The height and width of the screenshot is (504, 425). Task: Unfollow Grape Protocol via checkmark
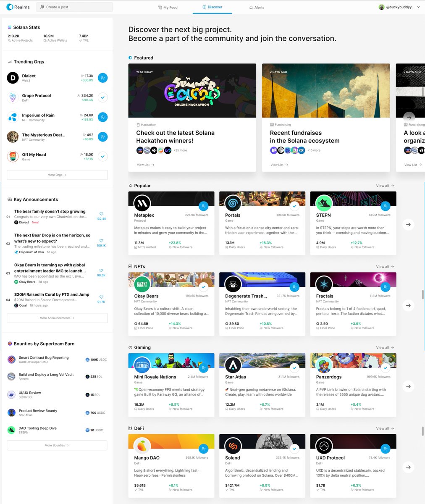pos(102,97)
